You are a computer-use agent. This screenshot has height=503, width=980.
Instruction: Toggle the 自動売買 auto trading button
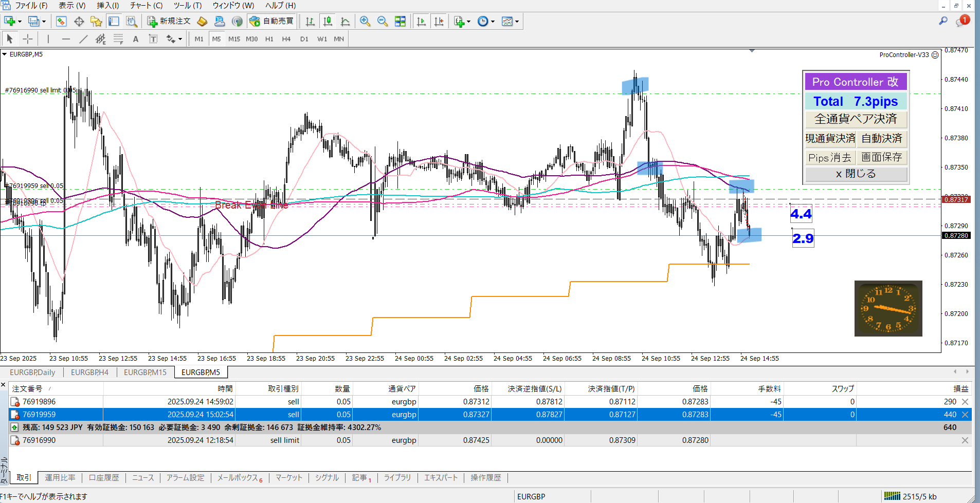[271, 21]
